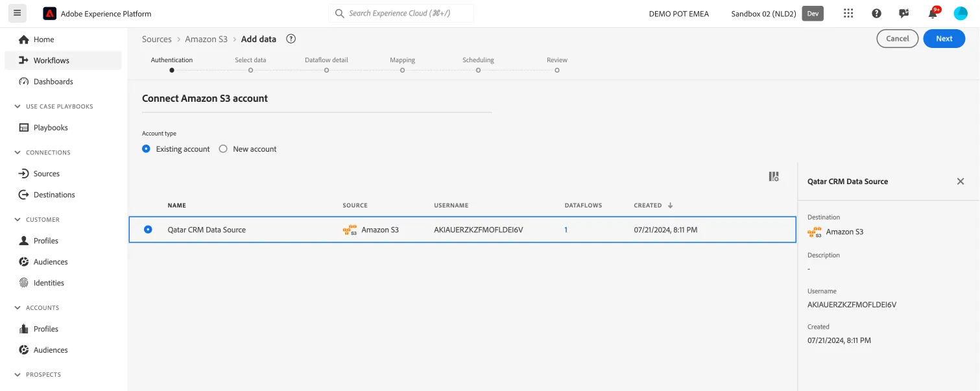Viewport: 980px width, 391px height.
Task: Go to Amazon S3 breadcrumb link
Action: 206,39
